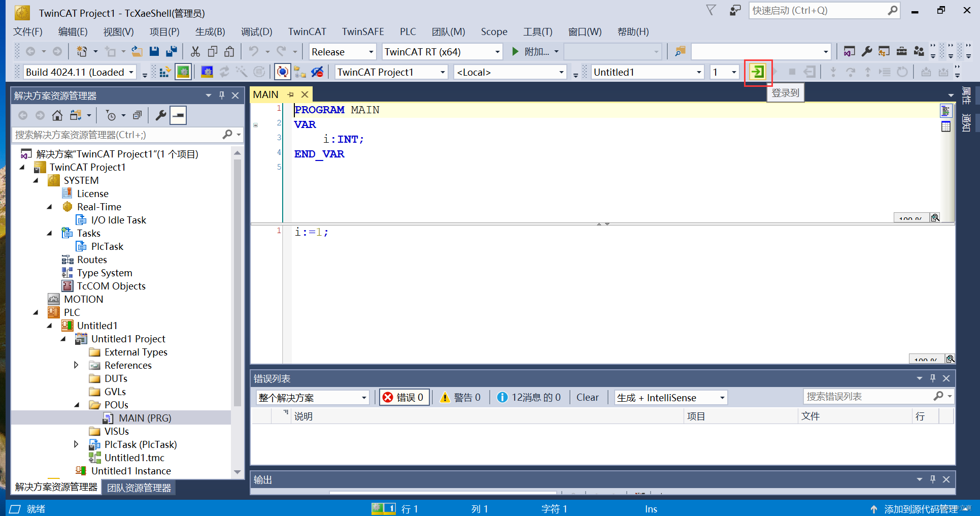This screenshot has width=980, height=516.
Task: Click the Login (登录到) PLC icon
Action: point(757,72)
